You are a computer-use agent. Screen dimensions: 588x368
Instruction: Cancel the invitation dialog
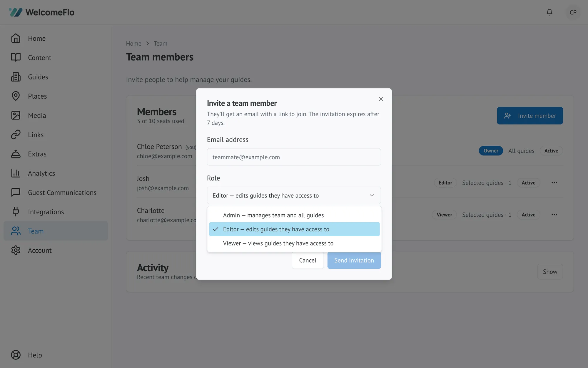[x=308, y=260]
